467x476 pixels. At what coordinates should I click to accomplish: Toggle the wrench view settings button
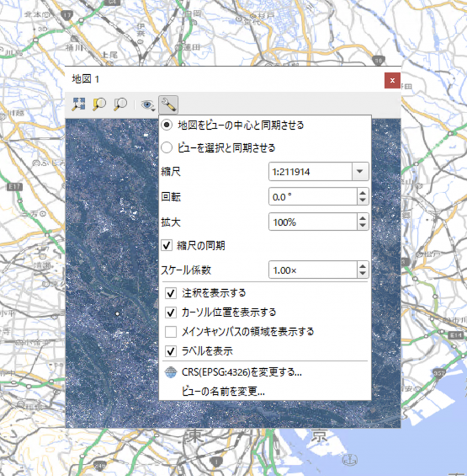168,105
